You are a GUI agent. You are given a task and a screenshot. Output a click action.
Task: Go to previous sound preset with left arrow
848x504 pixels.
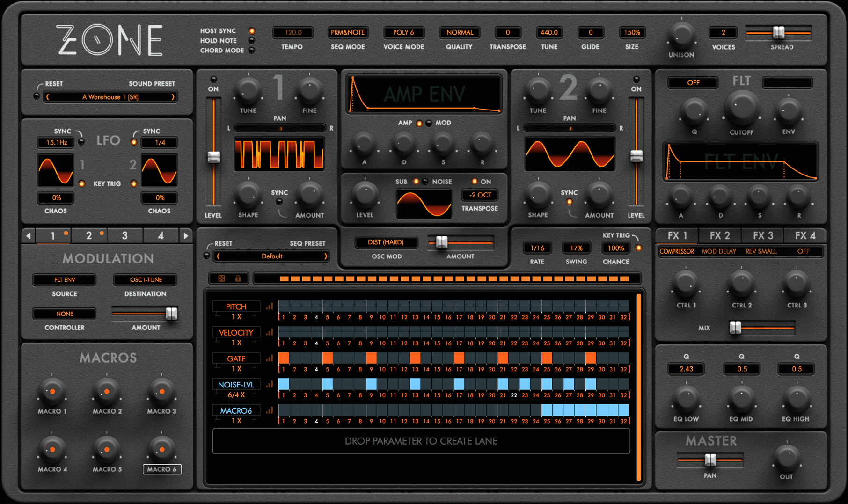point(48,97)
